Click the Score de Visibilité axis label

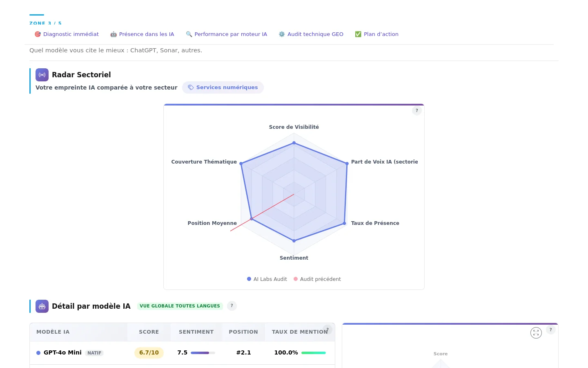click(x=294, y=127)
